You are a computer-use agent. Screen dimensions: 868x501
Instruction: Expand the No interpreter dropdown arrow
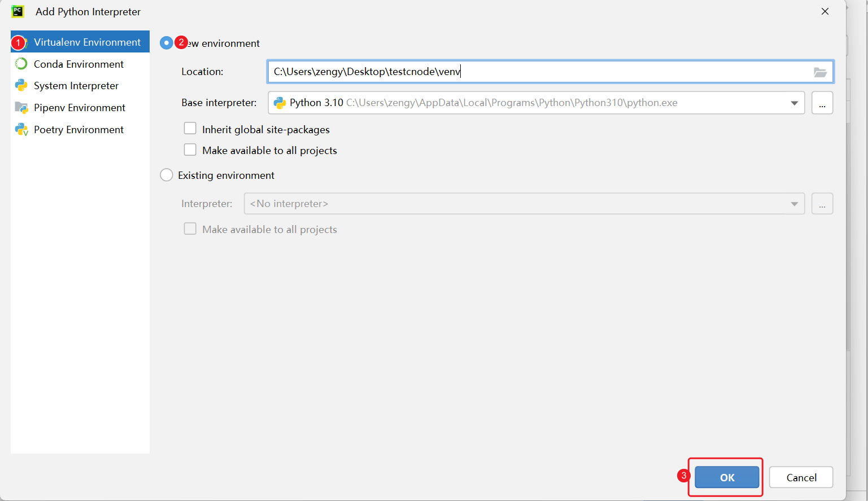point(795,204)
